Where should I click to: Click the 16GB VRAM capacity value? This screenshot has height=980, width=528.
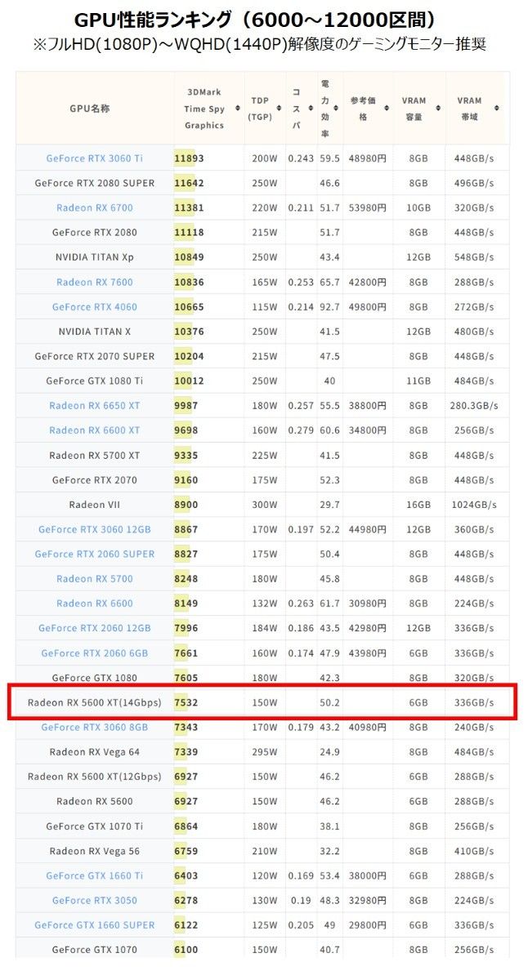418,505
